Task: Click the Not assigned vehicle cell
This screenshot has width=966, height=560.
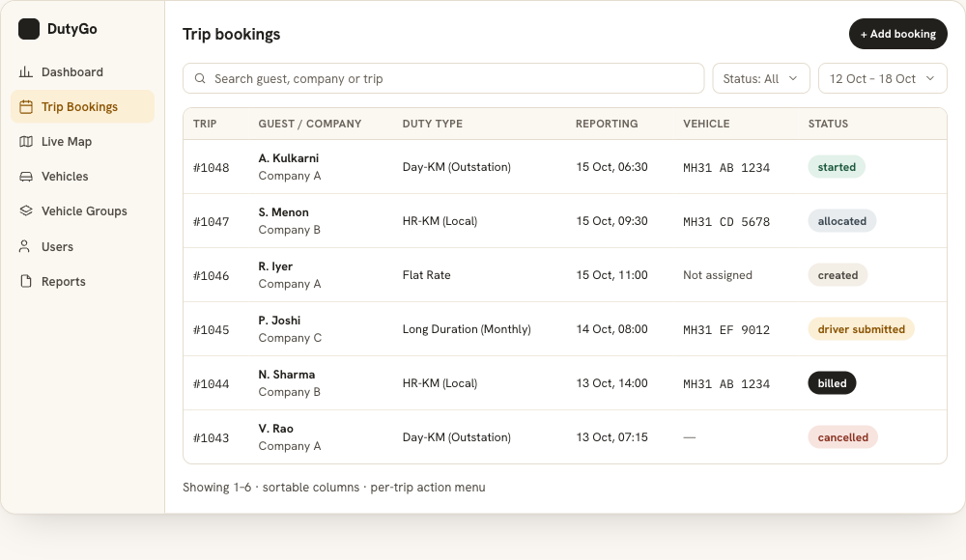Action: [717, 275]
